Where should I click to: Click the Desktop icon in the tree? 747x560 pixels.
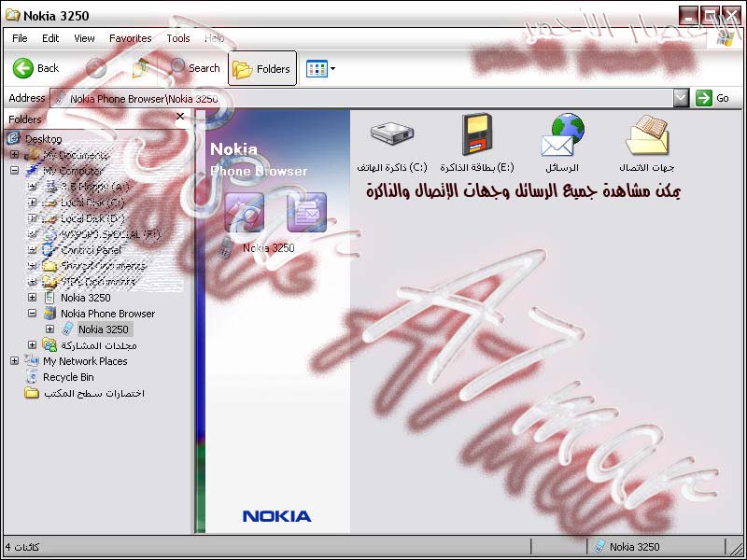click(13, 138)
